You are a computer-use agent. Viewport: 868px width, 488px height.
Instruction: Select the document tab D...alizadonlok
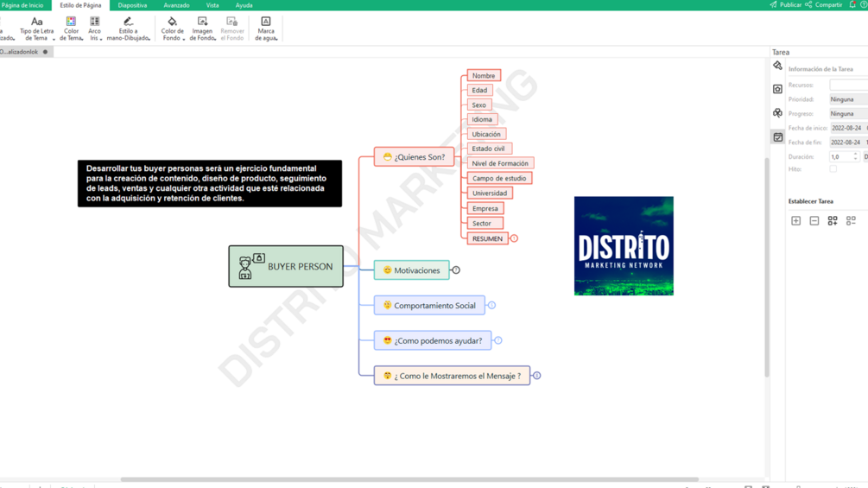click(x=24, y=52)
